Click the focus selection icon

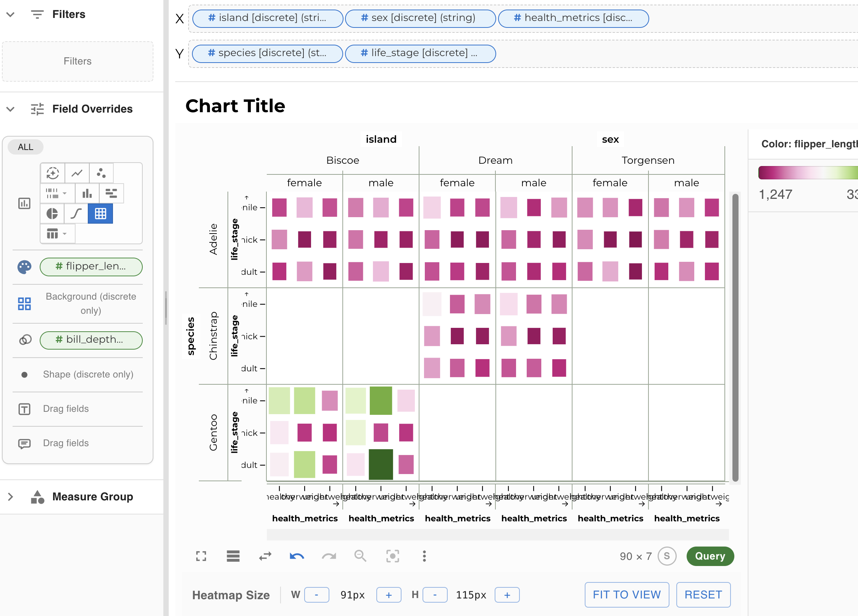click(x=392, y=556)
